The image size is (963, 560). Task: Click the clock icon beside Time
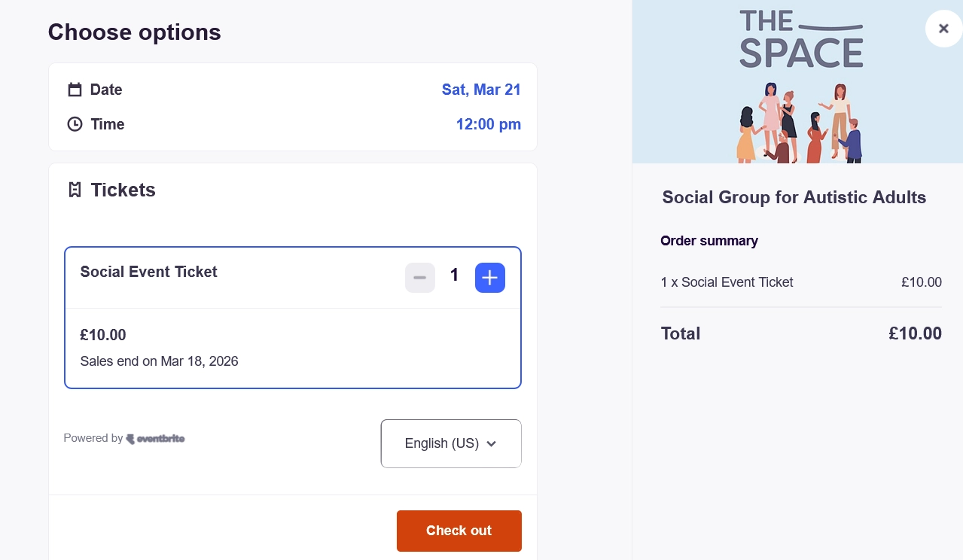(75, 123)
